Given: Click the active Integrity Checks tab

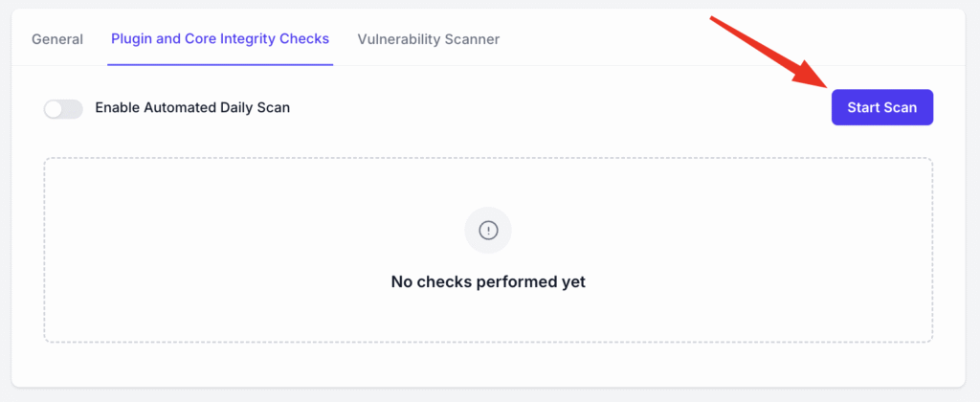Looking at the screenshot, I should coord(220,39).
